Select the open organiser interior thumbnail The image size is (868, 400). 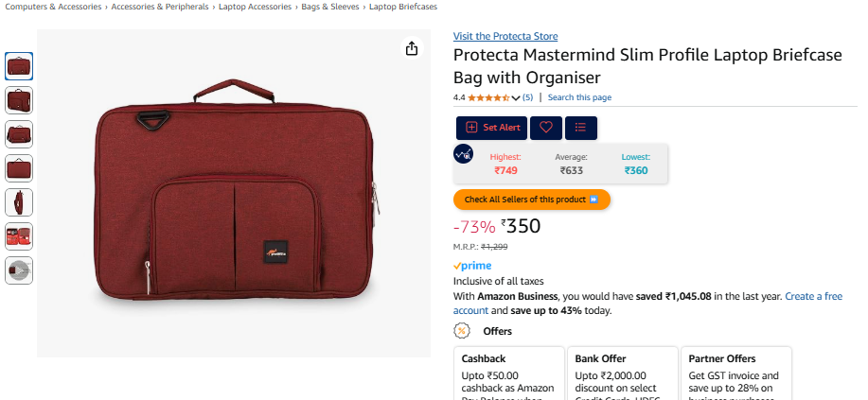click(x=19, y=236)
